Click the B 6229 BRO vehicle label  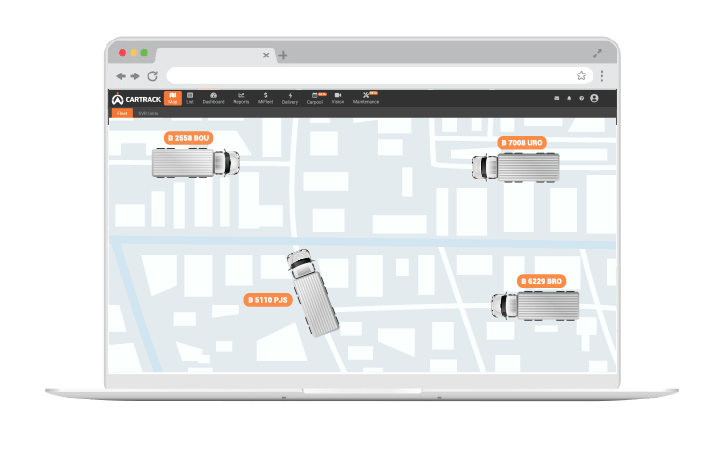click(541, 282)
